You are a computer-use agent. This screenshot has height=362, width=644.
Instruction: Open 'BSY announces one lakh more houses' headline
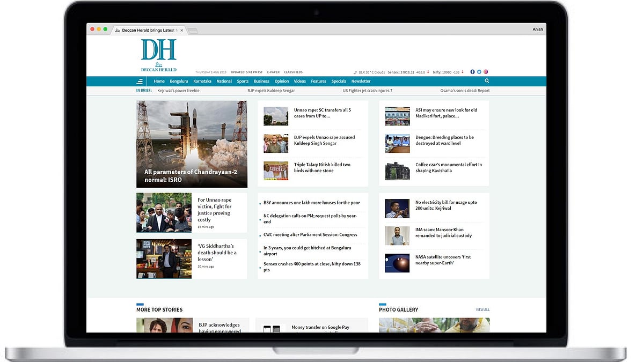point(312,203)
